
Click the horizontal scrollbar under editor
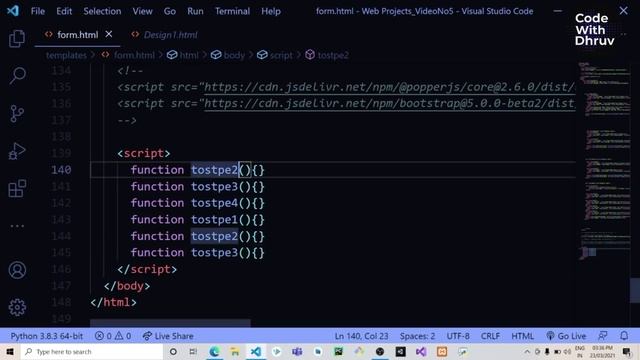[x=170, y=323]
